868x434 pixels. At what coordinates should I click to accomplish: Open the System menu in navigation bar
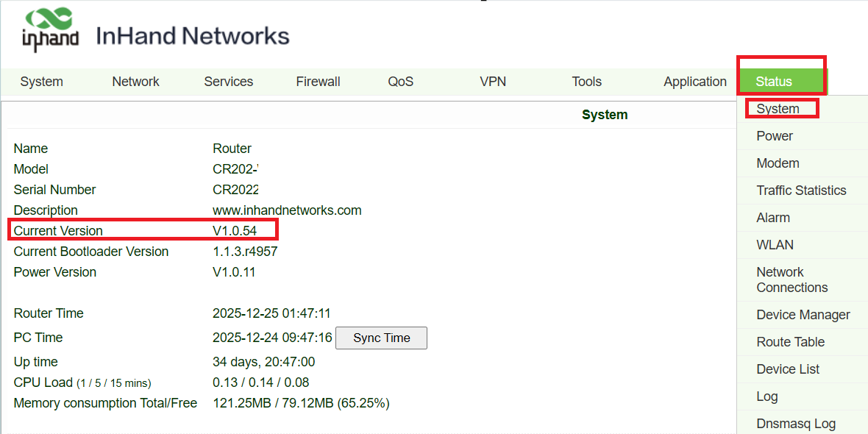[x=42, y=82]
